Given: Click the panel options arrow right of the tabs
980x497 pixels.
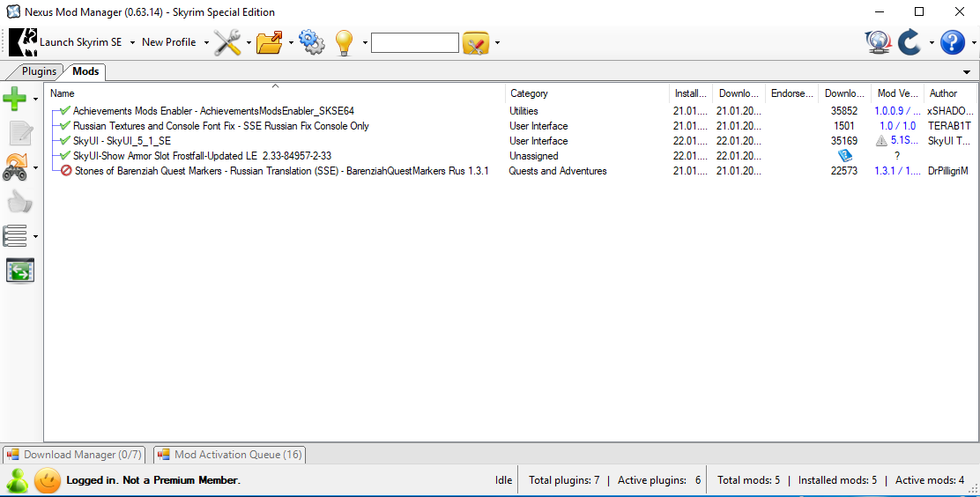Looking at the screenshot, I should [x=966, y=72].
